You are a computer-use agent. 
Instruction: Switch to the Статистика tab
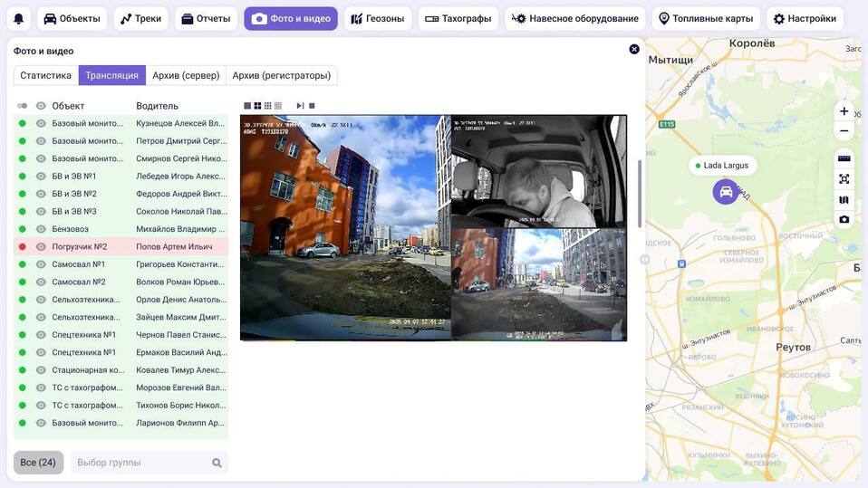coord(46,75)
